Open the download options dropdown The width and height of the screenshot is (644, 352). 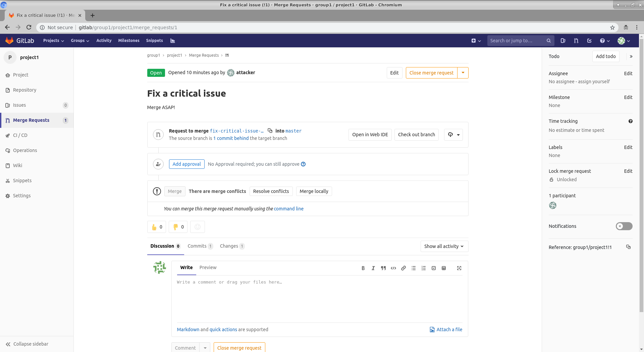[453, 135]
